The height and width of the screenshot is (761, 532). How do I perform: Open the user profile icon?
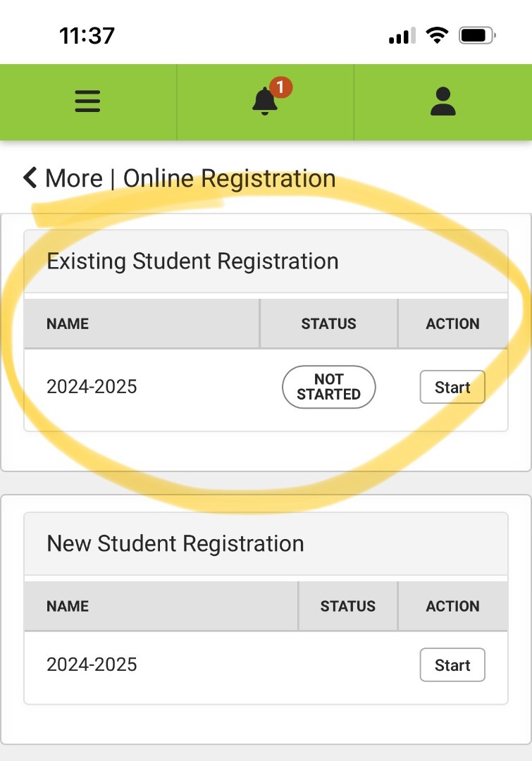tap(443, 101)
